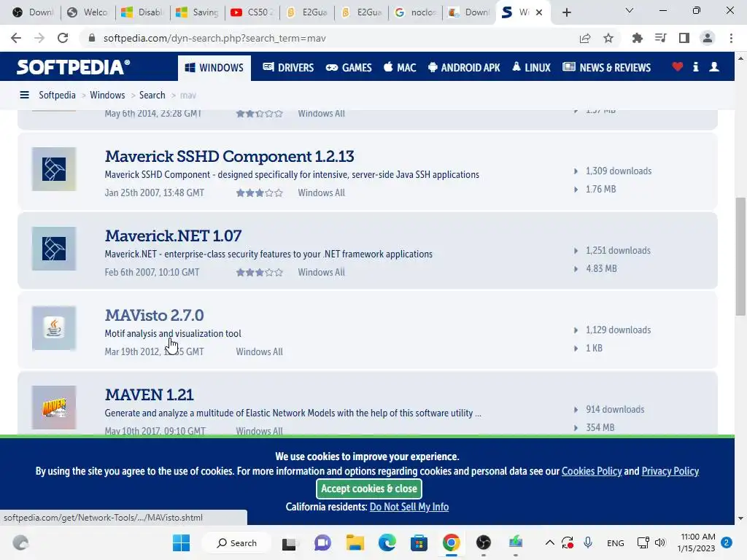This screenshot has width=747, height=560.
Task: Click star rating of Maverick SSHD Component
Action: pos(260,192)
